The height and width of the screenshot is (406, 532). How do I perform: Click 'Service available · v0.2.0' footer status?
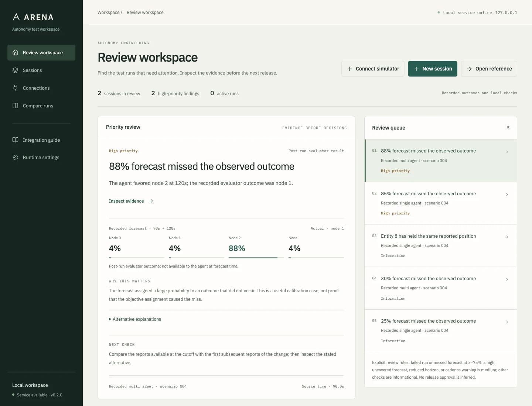pyautogui.click(x=37, y=395)
